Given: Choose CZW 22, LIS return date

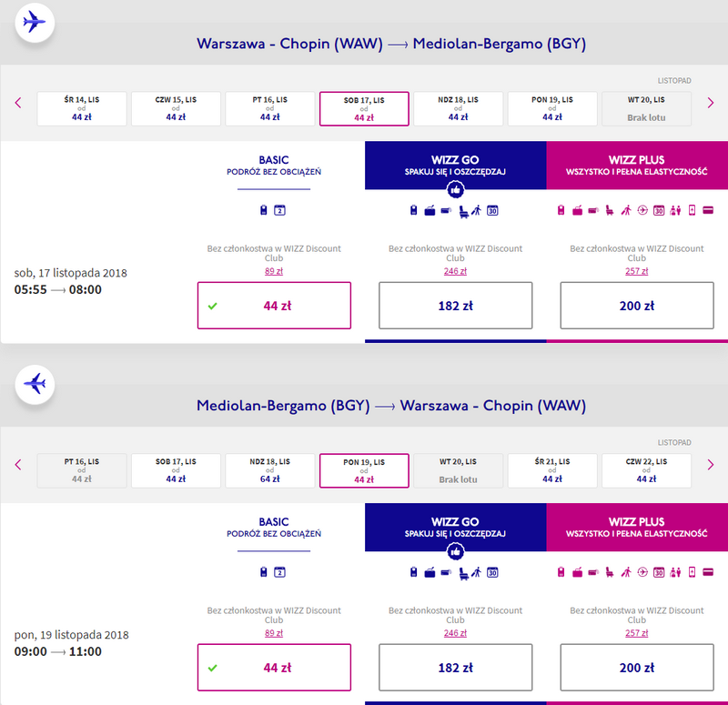Looking at the screenshot, I should click(647, 470).
